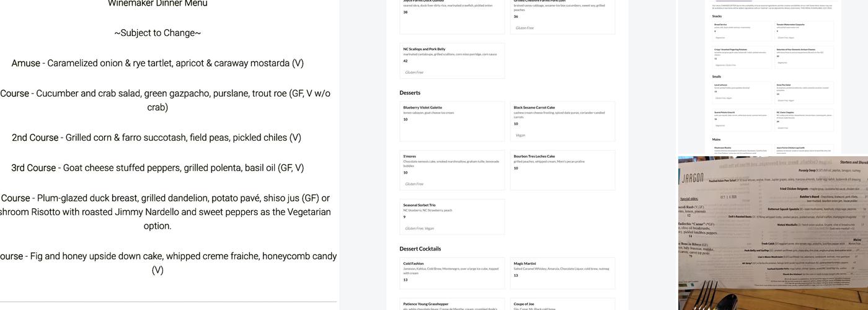
Task: Open the Black Sesame Carrot Cake item
Action: point(562,122)
